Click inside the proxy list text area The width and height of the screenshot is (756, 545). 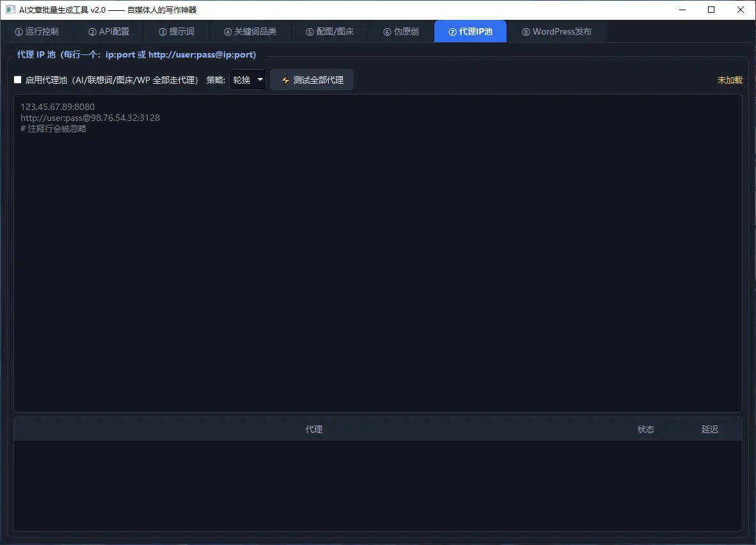coord(378,253)
